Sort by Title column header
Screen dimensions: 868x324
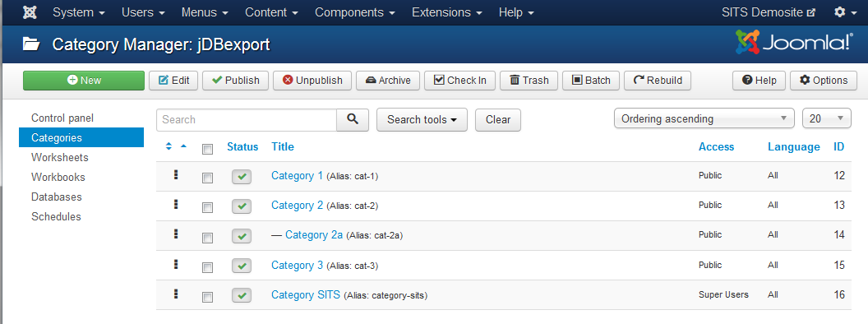coord(282,146)
